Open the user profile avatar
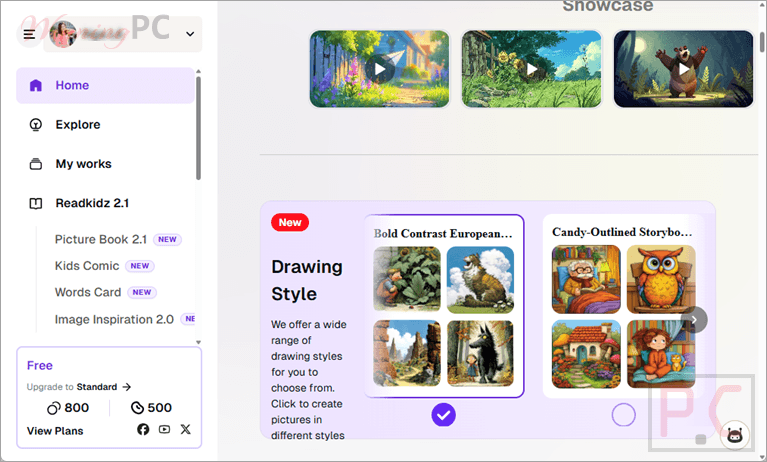 click(x=63, y=34)
